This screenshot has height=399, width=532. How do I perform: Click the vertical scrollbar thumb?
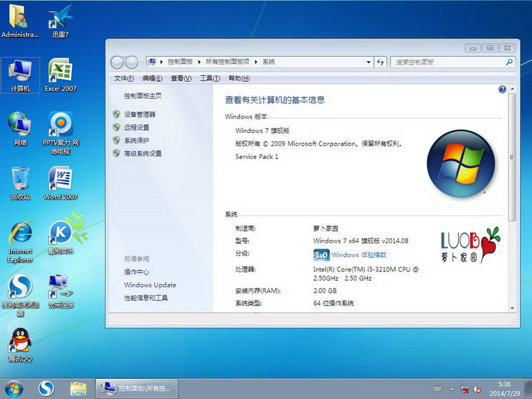coord(512,158)
